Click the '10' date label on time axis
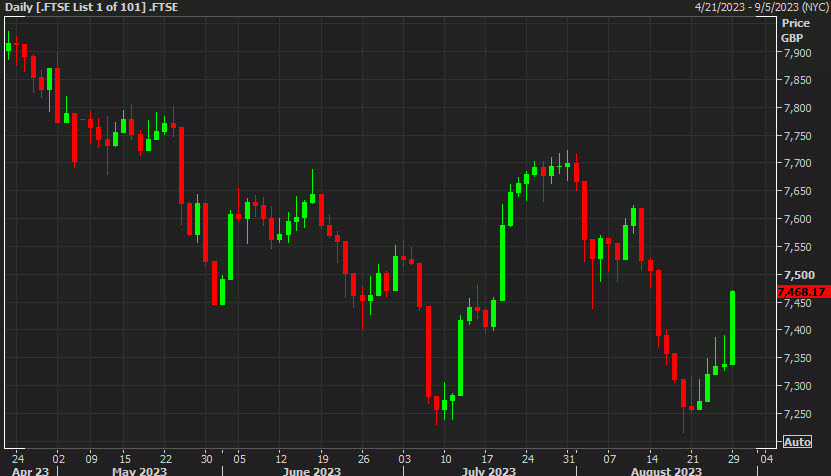831x476 pixels. tap(446, 459)
